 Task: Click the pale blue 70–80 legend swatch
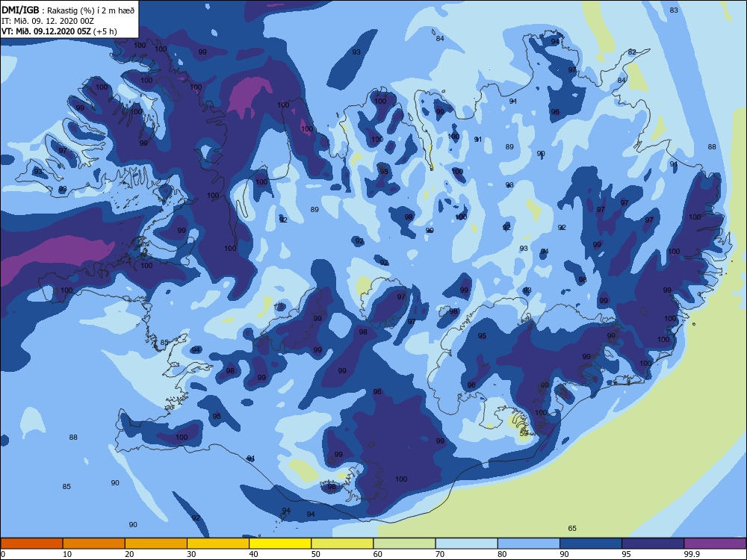466,544
